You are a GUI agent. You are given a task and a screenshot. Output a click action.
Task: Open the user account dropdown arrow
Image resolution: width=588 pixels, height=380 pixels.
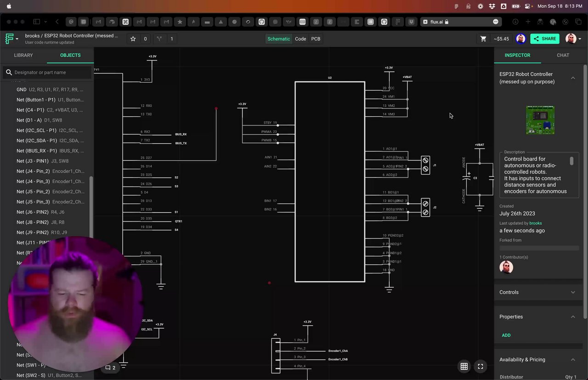coord(581,39)
